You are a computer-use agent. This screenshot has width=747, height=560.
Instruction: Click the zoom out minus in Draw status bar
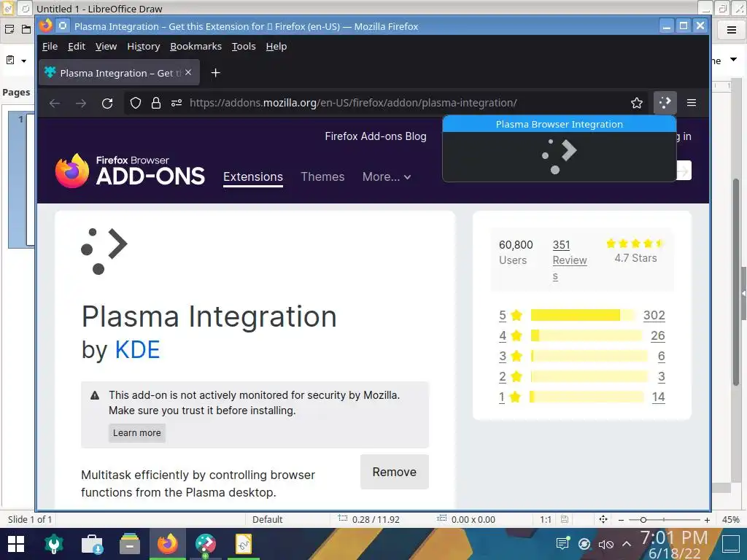[x=621, y=520]
